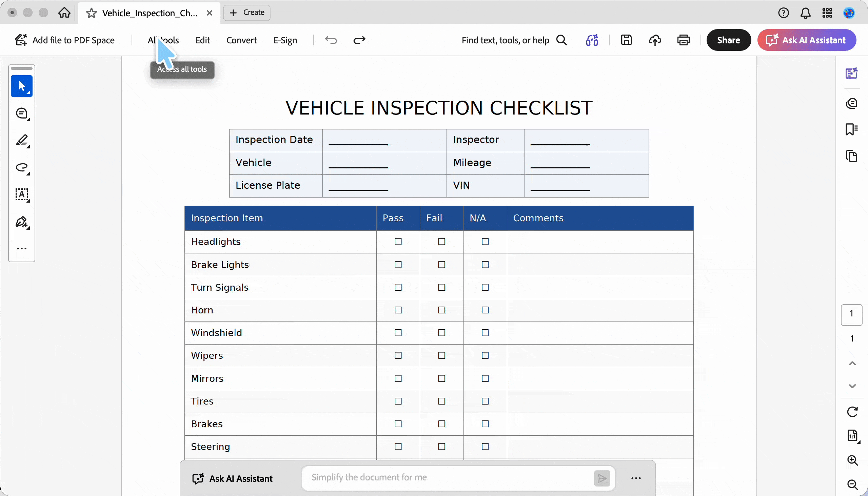
Task: Check the Fail box for Horn
Action: (x=441, y=310)
